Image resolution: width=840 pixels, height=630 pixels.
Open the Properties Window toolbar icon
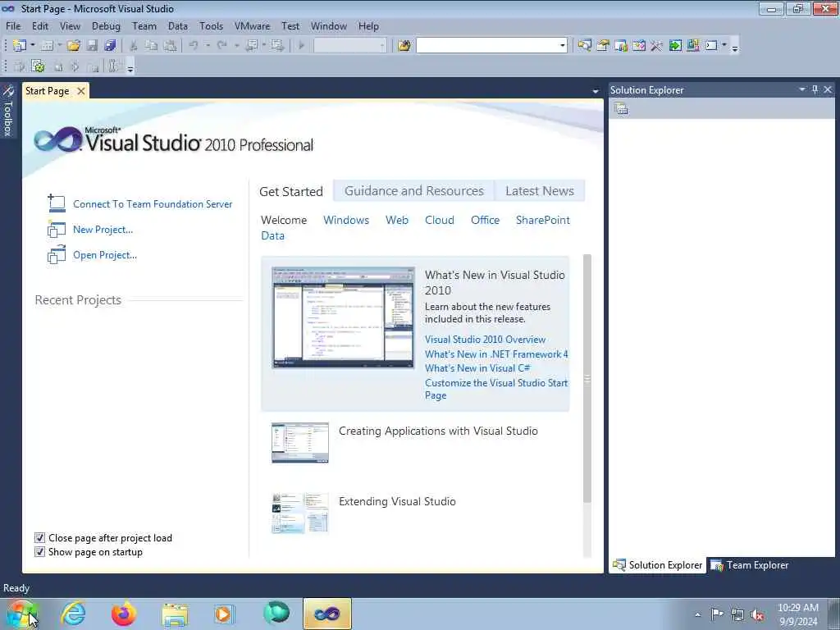click(x=603, y=46)
